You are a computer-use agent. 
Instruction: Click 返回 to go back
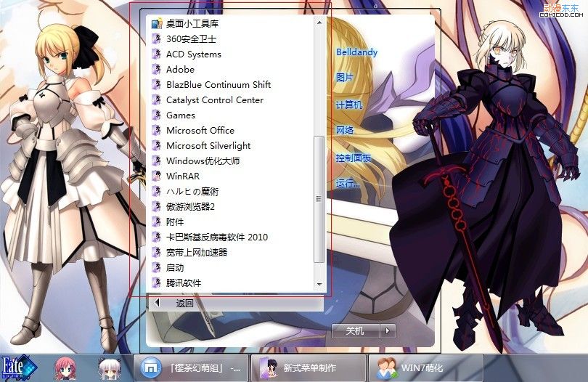(x=236, y=303)
